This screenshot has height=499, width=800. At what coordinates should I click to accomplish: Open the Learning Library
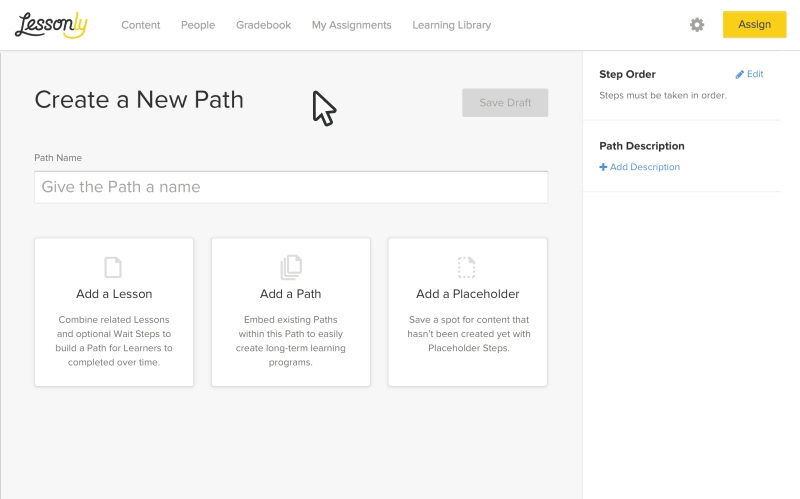tap(452, 25)
